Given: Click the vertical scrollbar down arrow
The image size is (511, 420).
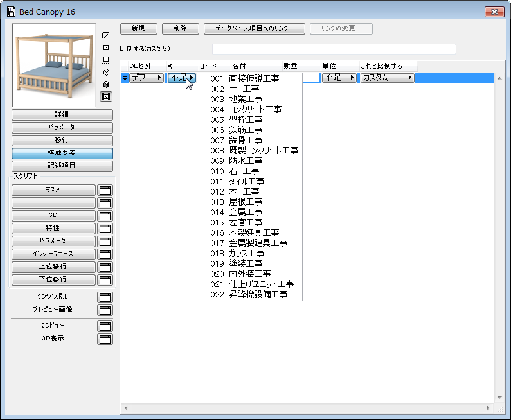Looking at the screenshot, I should tap(499, 398).
